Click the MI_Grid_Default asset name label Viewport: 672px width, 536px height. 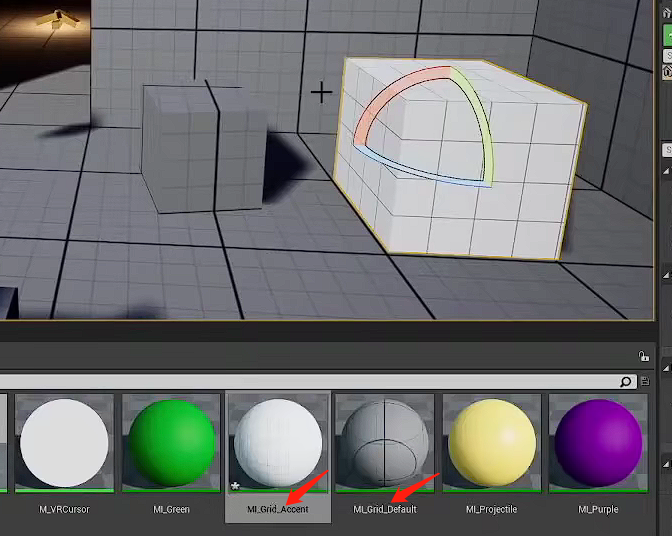point(385,509)
